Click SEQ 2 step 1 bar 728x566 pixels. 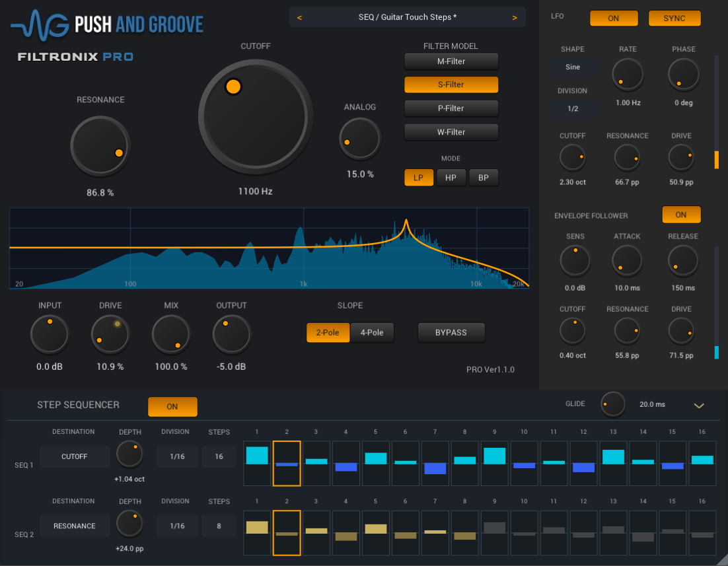click(x=257, y=528)
